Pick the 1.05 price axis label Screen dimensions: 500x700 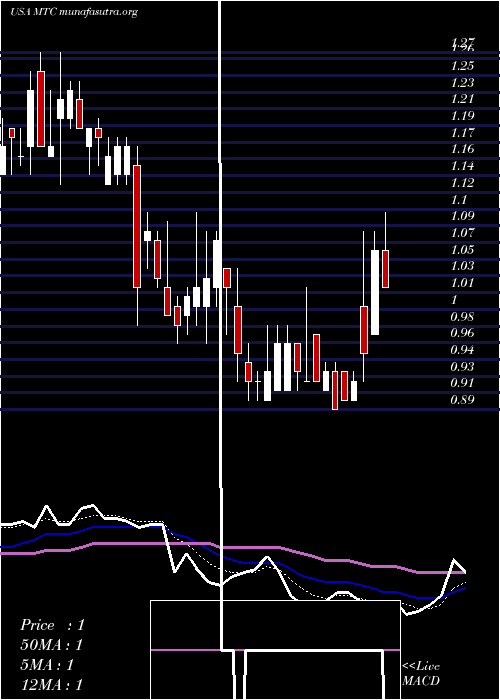(x=462, y=250)
